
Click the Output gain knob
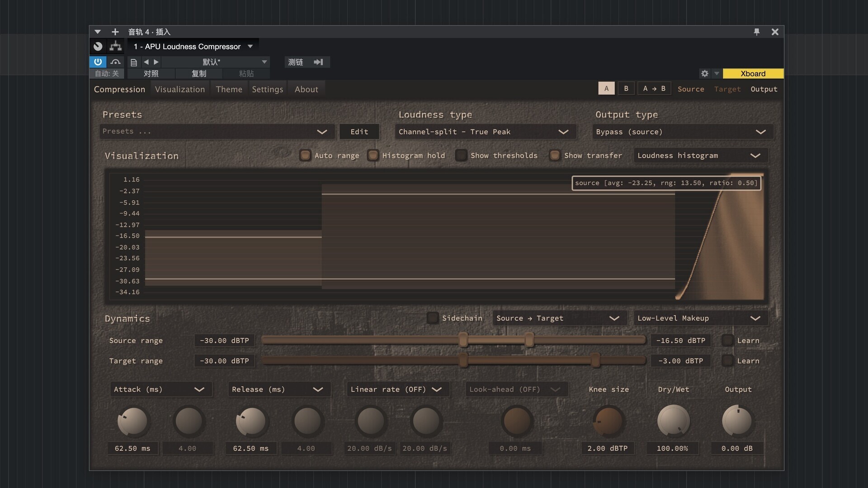pos(737,421)
